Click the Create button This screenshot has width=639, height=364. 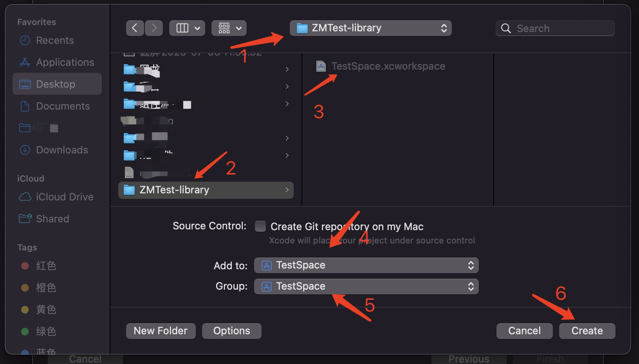pos(587,331)
